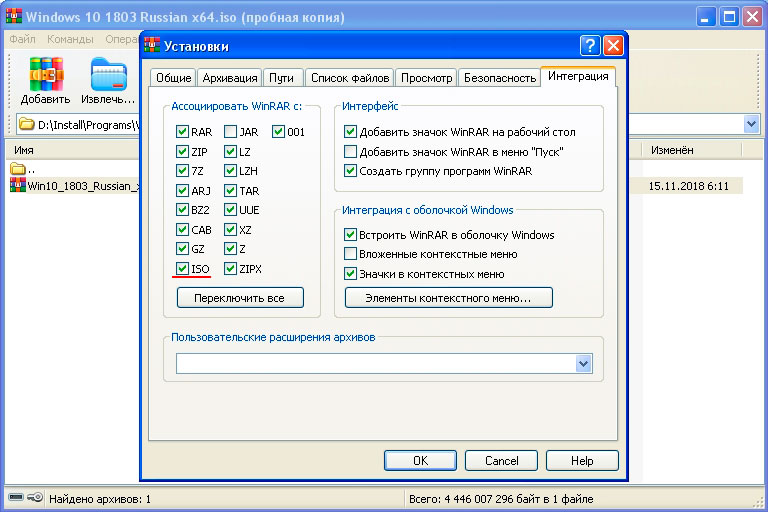The width and height of the screenshot is (768, 512).
Task: Uncheck Создать группу программ WinRAR
Action: [x=350, y=171]
